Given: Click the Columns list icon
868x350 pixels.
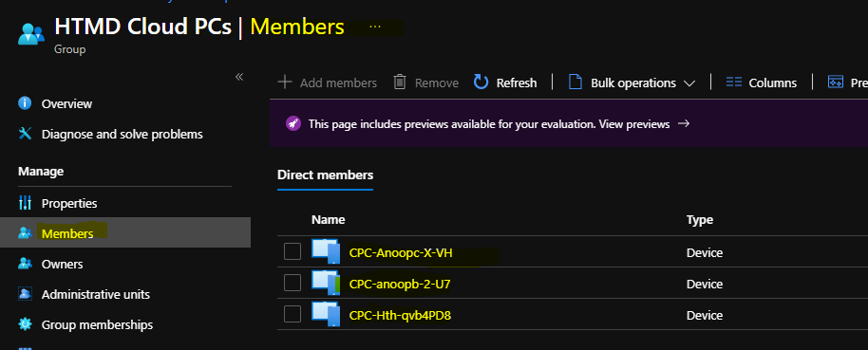Looking at the screenshot, I should tap(733, 83).
